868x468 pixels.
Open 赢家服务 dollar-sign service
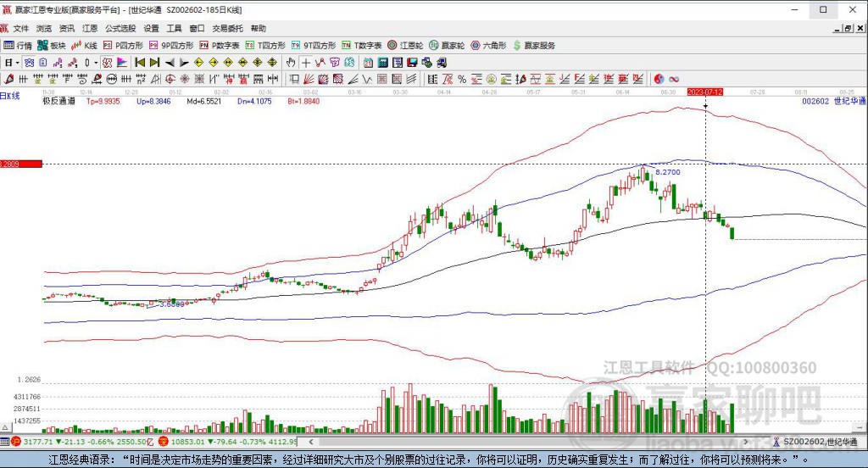coord(534,46)
